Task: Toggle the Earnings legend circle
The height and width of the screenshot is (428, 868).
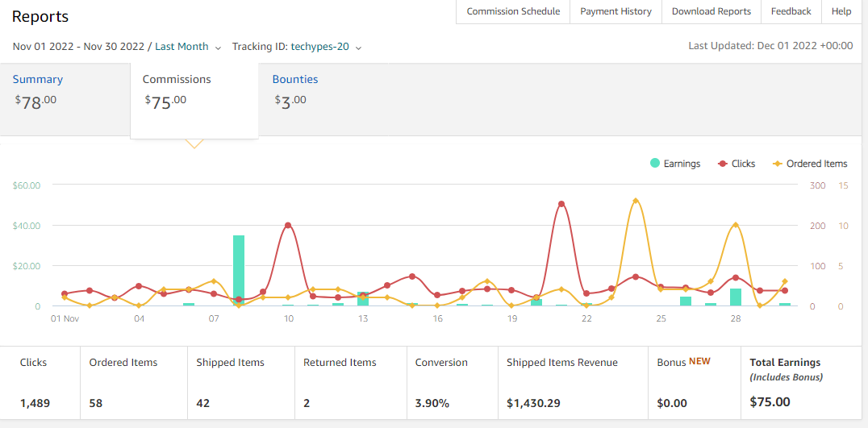Action: pos(655,163)
